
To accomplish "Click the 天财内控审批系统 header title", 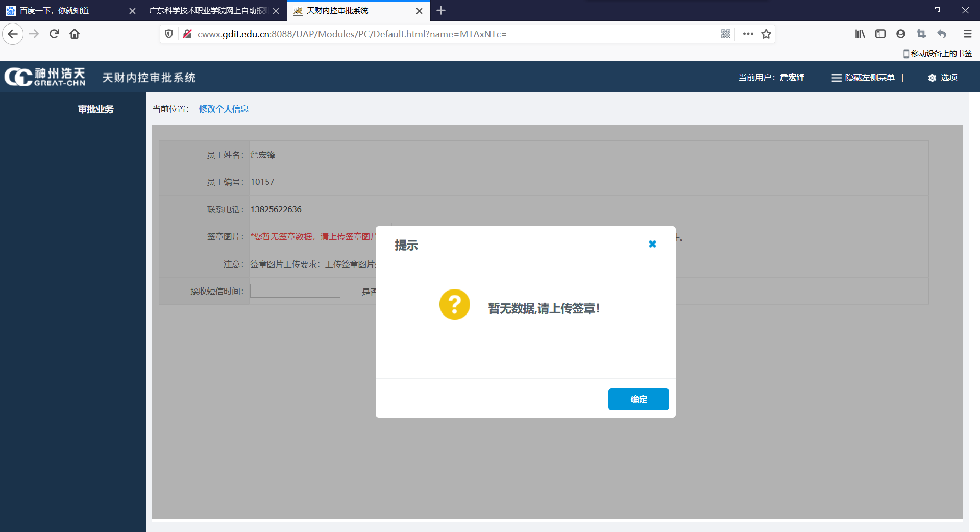I will coord(149,78).
